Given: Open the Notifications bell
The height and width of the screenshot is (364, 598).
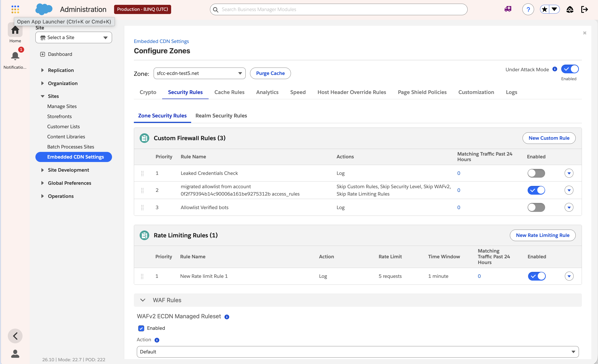Looking at the screenshot, I should tap(15, 56).
